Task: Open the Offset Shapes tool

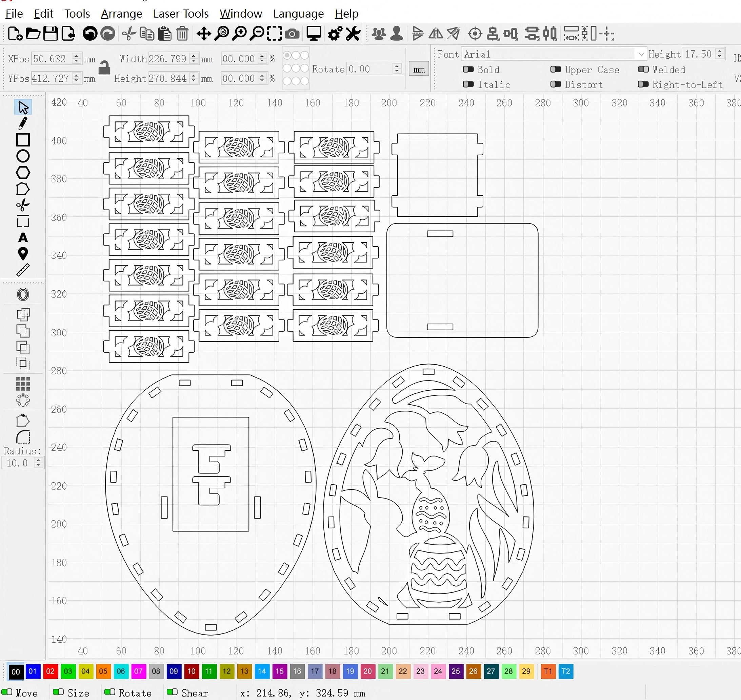Action: pyautogui.click(x=23, y=294)
